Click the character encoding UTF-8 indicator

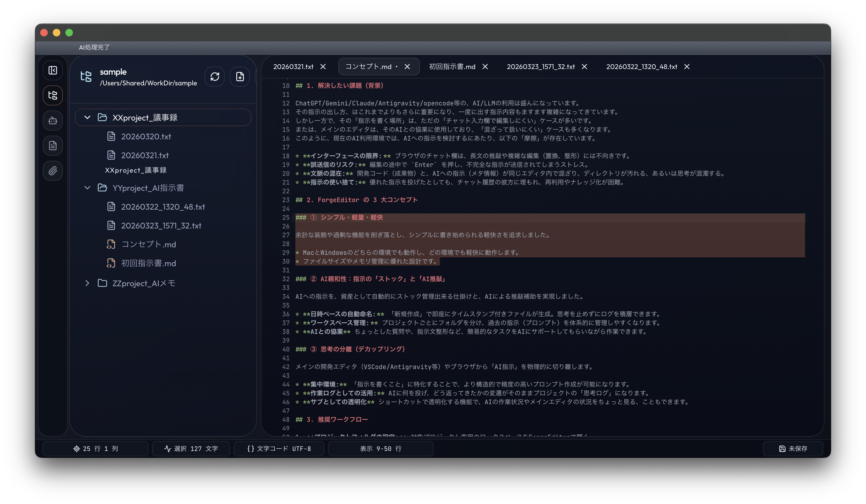click(279, 448)
